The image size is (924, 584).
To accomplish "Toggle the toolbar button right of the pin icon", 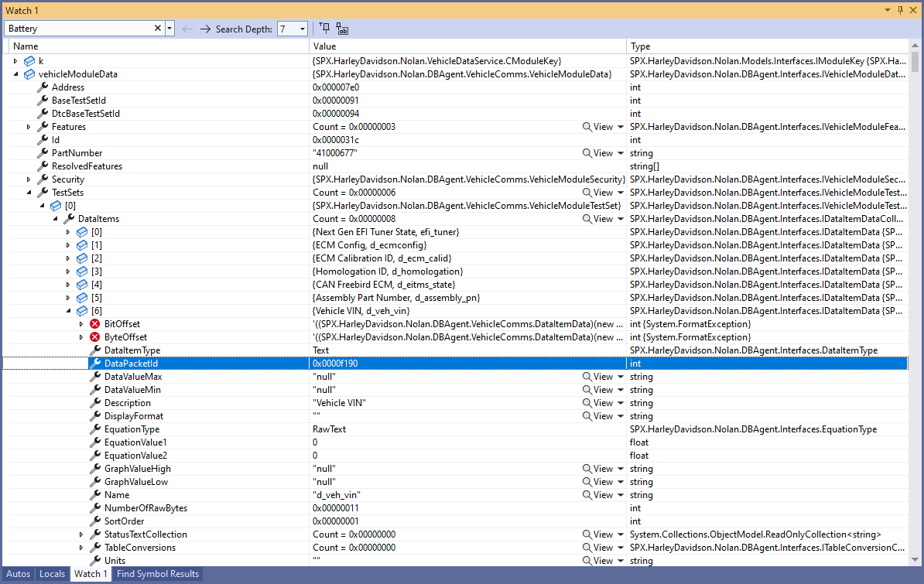I will point(342,29).
